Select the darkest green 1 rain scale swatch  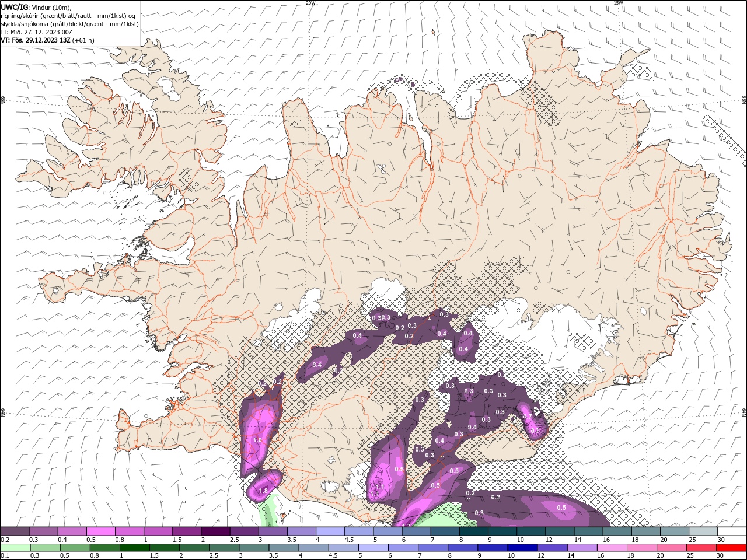[134, 548]
